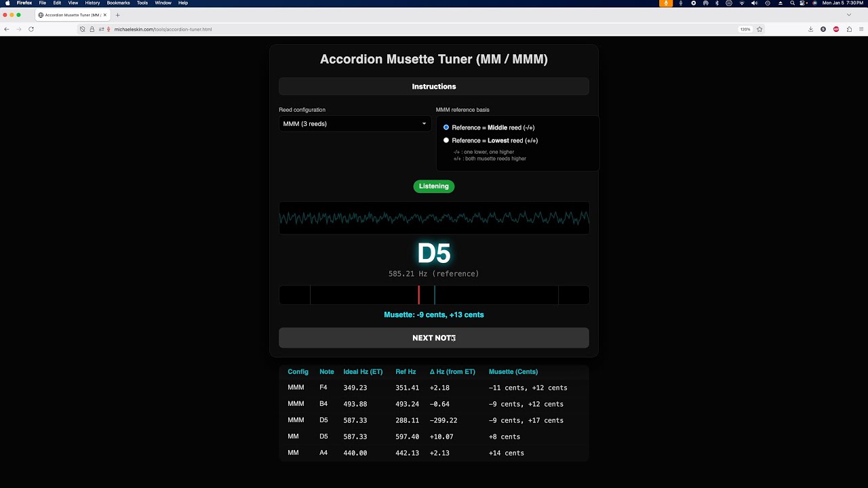Open Time Machine menu bar icon
Image resolution: width=868 pixels, height=488 pixels.
click(768, 3)
